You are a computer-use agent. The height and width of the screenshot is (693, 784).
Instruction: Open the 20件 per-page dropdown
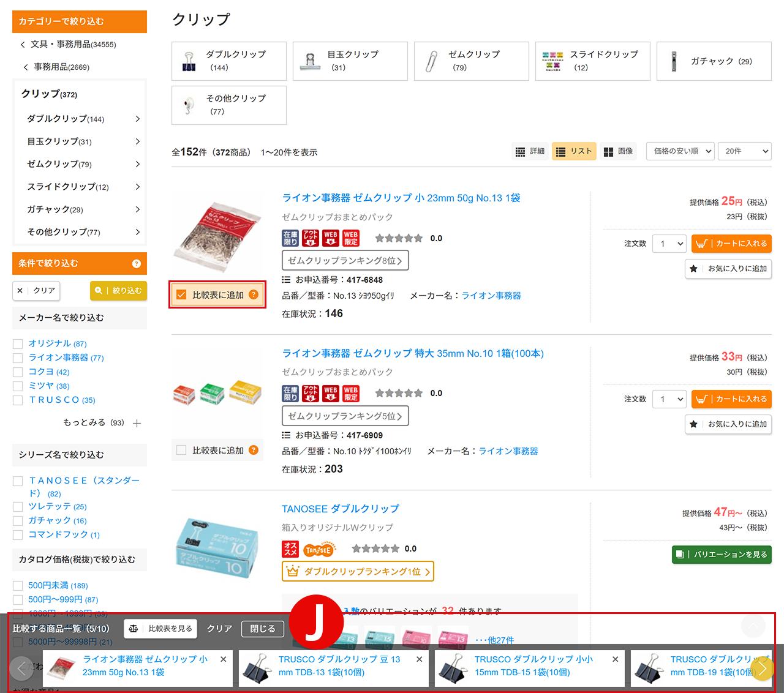(x=745, y=151)
